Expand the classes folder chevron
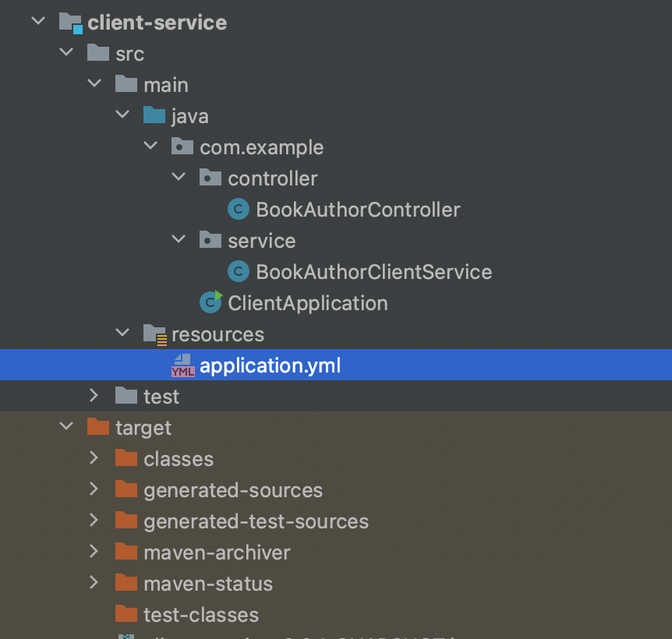 (x=94, y=457)
